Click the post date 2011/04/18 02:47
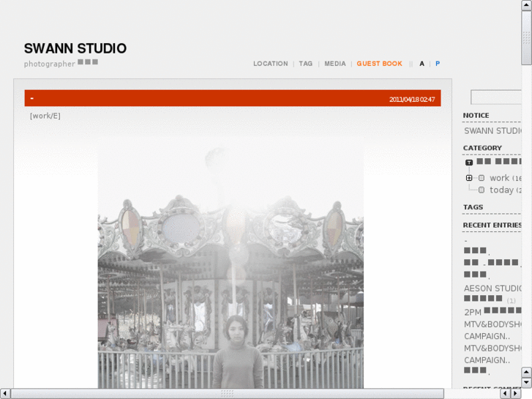The width and height of the screenshot is (532, 399). (412, 100)
